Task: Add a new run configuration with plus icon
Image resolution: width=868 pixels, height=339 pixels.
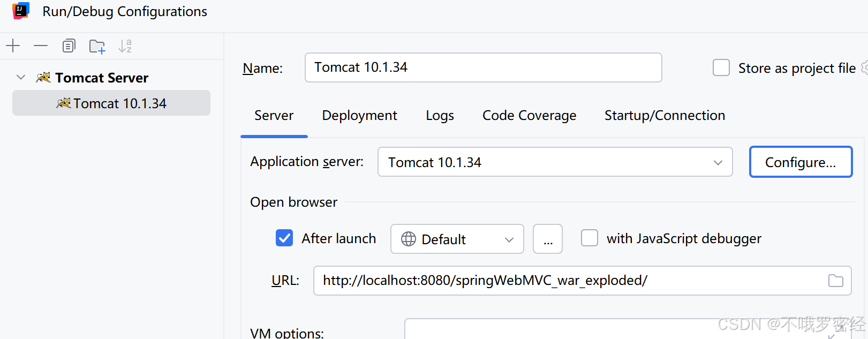Action: pyautogui.click(x=13, y=46)
